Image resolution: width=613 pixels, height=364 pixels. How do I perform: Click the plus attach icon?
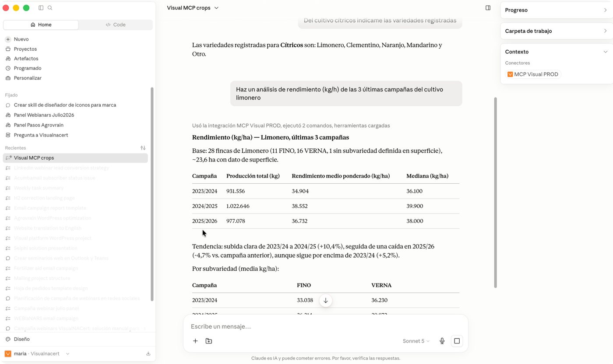(x=195, y=341)
